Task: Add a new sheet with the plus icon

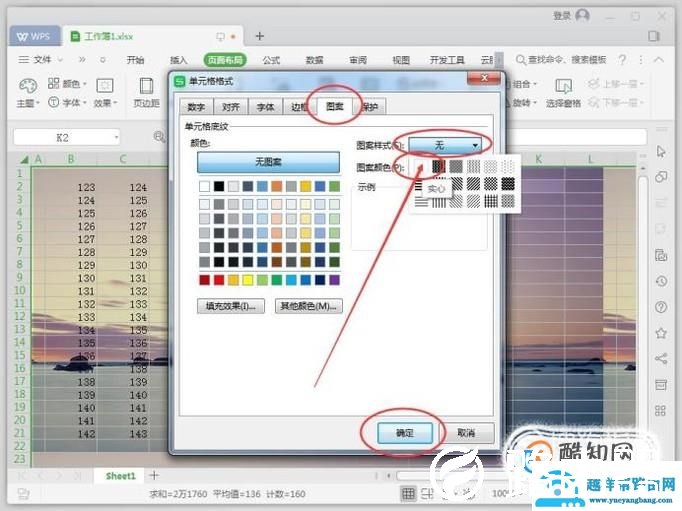Action: (x=154, y=475)
